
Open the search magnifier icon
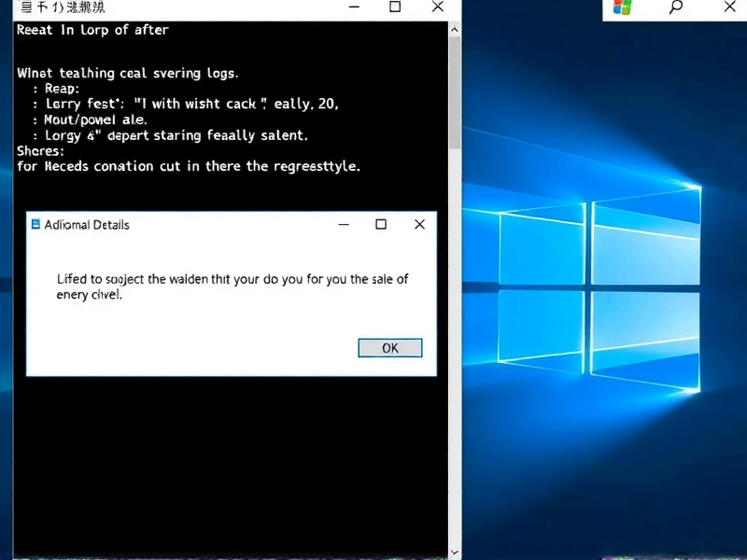[x=674, y=7]
